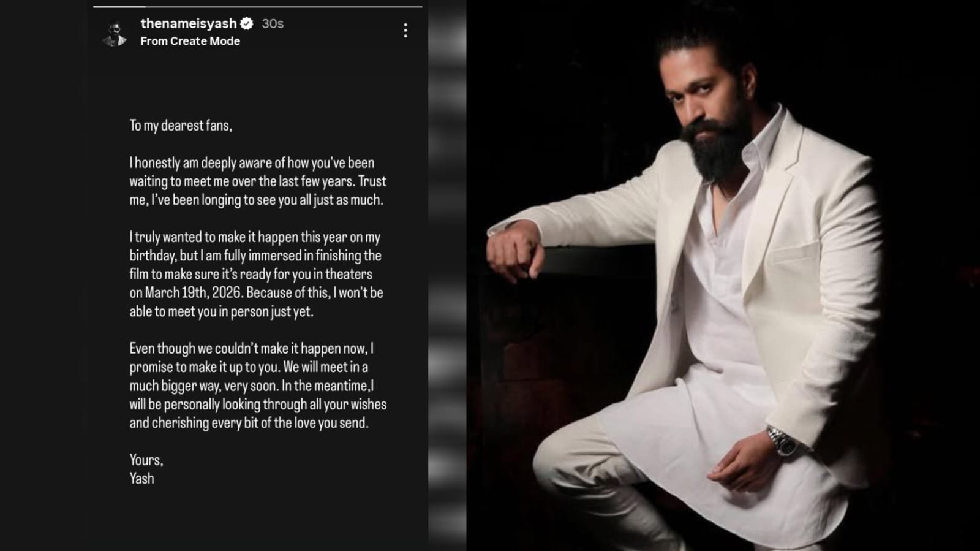The height and width of the screenshot is (551, 980).
Task: Click the "To my dearest fans," greeting
Action: coord(181,126)
